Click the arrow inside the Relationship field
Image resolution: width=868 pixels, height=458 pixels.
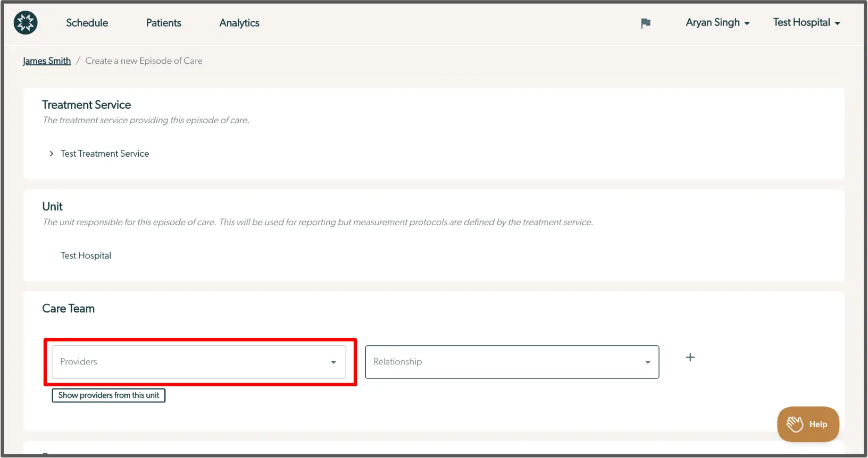tap(647, 362)
